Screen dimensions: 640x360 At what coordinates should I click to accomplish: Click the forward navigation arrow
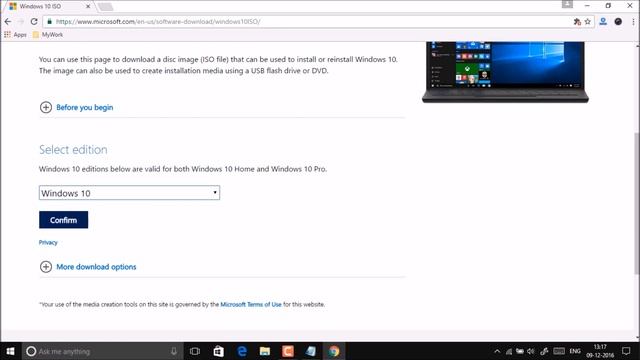coord(21,22)
